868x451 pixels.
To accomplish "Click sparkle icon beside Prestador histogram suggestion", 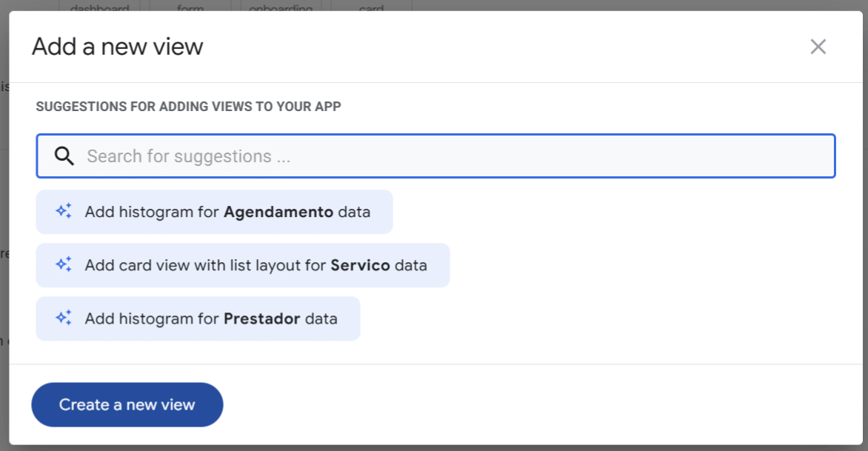I will coord(64,318).
